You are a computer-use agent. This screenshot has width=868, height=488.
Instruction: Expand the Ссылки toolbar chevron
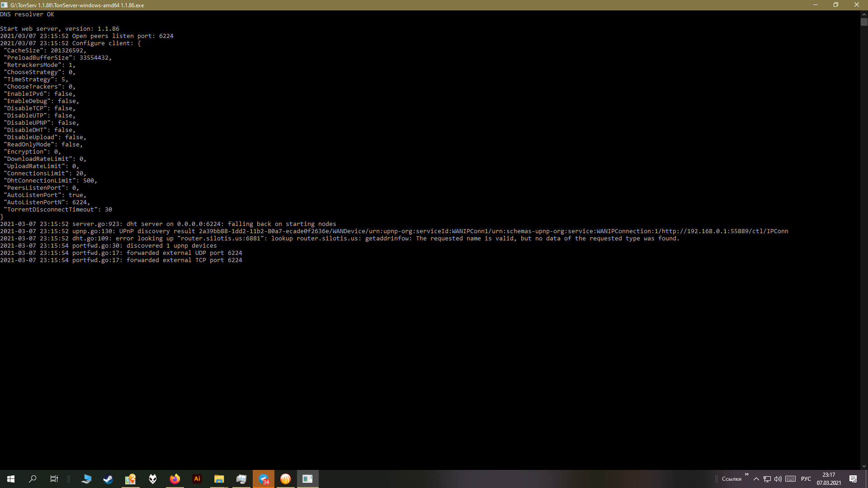[747, 474]
